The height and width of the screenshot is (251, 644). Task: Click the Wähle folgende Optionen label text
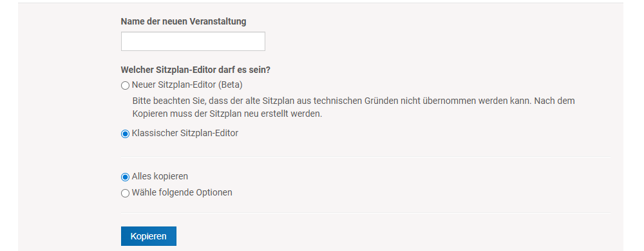click(x=182, y=192)
